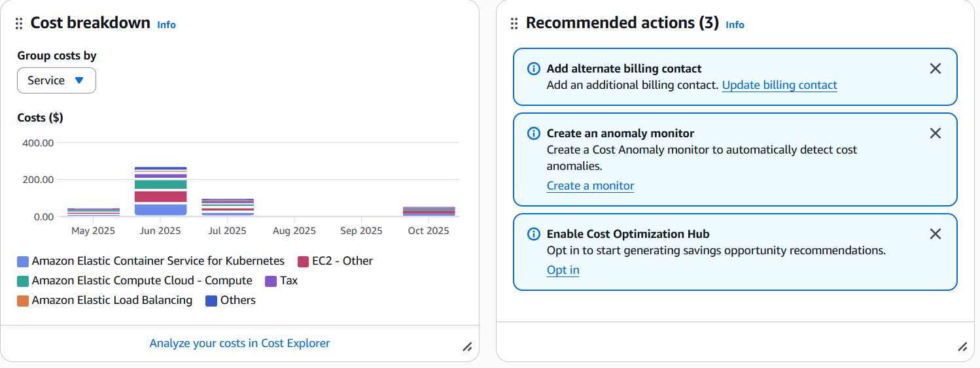Click info icon beside Add alternate billing contact
The image size is (980, 368).
pos(534,69)
